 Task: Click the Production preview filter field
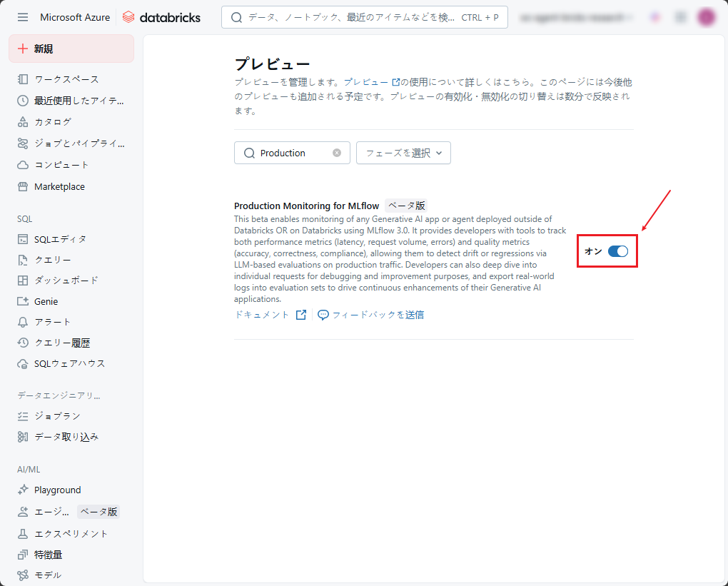[x=292, y=153]
